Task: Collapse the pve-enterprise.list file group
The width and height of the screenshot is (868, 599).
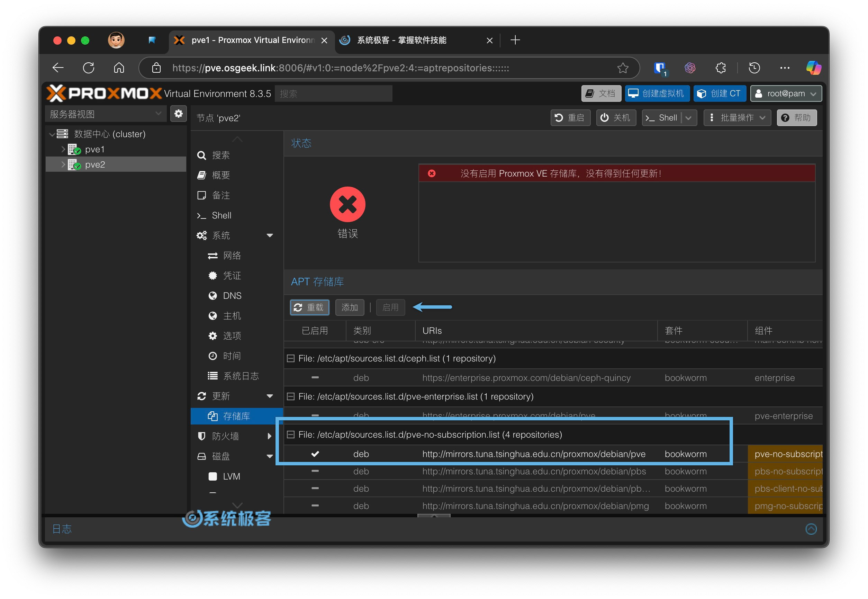Action: [290, 397]
